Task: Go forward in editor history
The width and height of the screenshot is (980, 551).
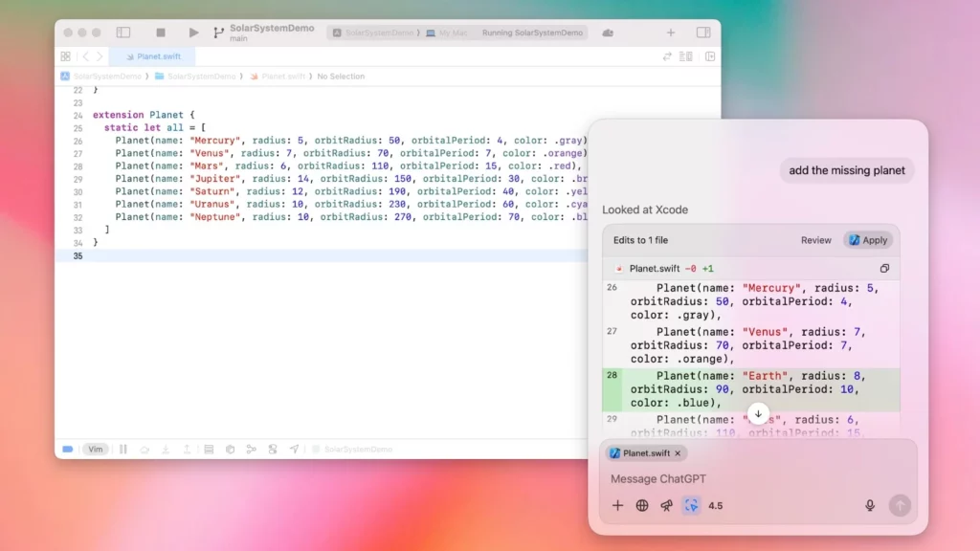Action: click(x=100, y=56)
